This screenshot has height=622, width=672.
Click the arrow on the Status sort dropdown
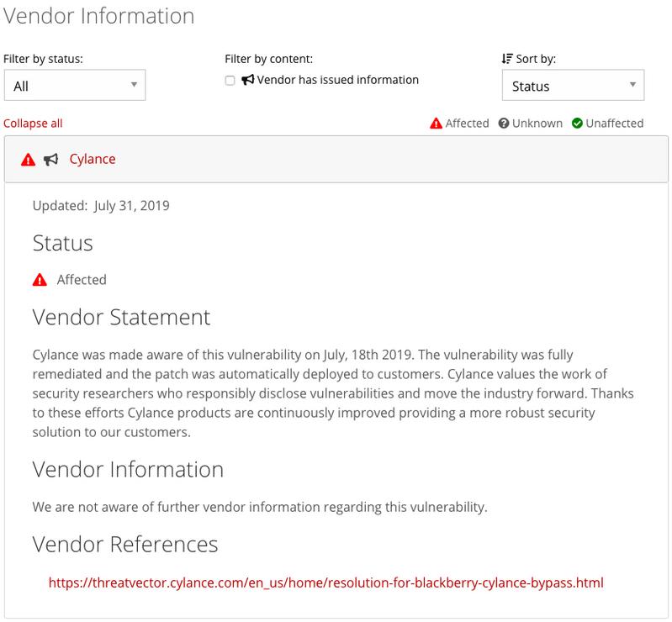[632, 85]
